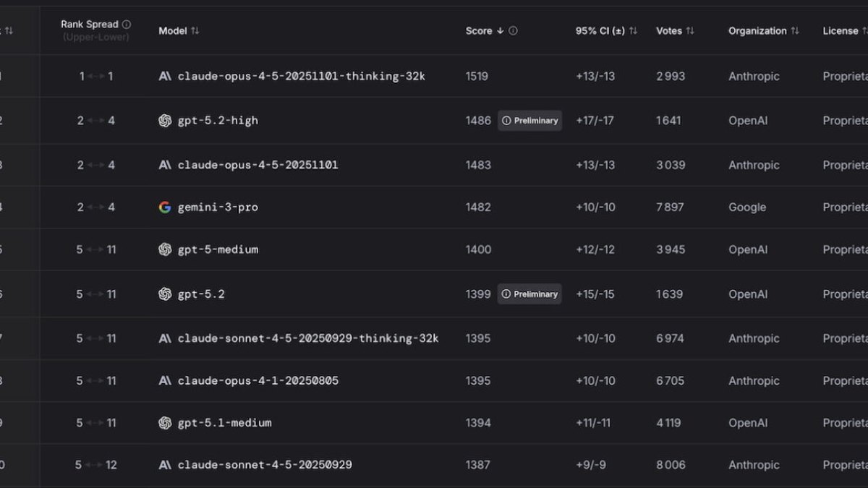The height and width of the screenshot is (488, 868).
Task: Click the sort icon beside Votes header
Action: pyautogui.click(x=690, y=31)
